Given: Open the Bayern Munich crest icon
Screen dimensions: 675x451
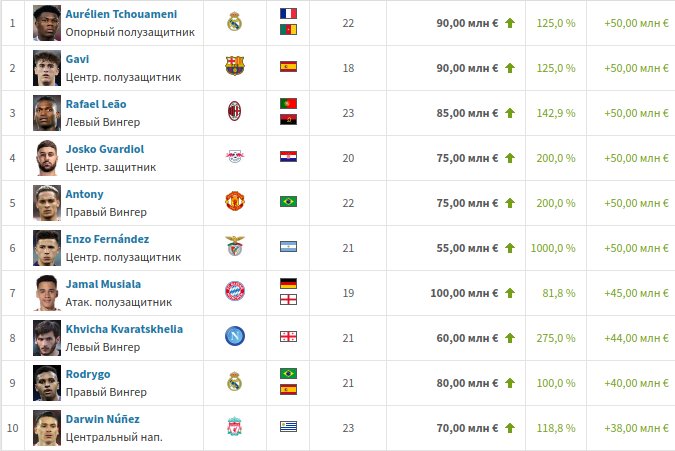Looking at the screenshot, I should point(235,291).
